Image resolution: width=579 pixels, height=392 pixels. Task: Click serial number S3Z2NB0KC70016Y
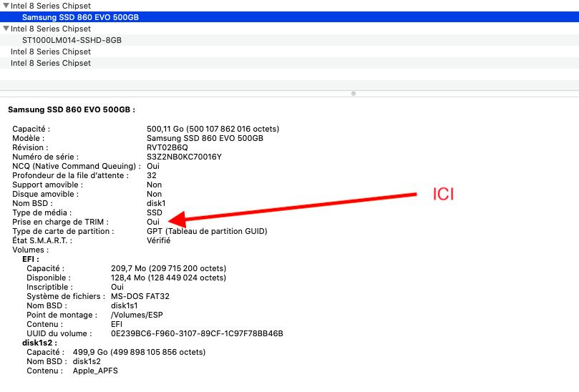coord(184,157)
